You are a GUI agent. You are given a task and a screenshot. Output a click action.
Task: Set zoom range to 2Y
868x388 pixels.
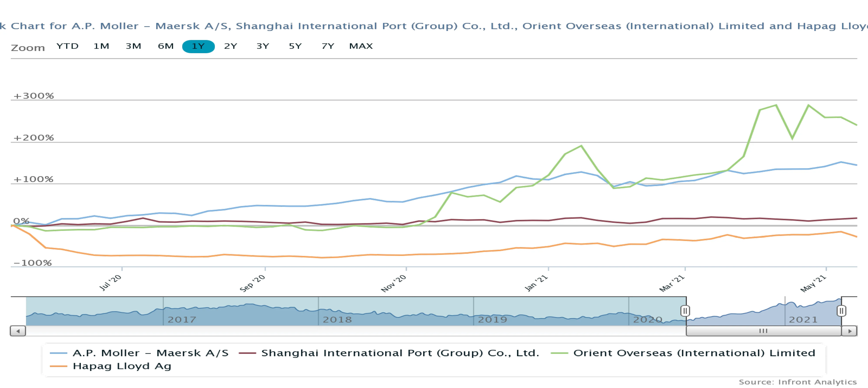pyautogui.click(x=230, y=46)
